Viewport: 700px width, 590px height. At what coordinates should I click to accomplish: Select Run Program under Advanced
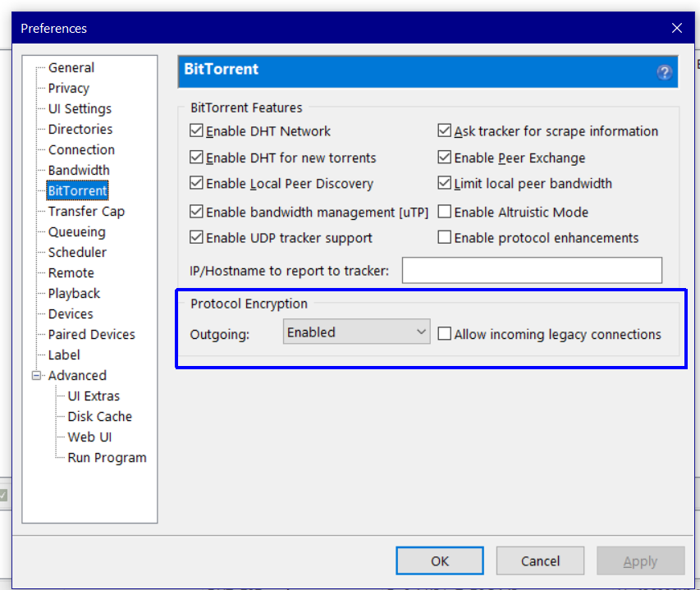(x=108, y=458)
